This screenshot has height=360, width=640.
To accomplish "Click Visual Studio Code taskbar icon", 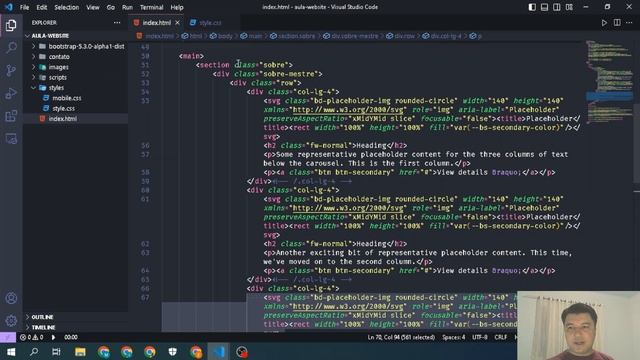I will pyautogui.click(x=219, y=352).
